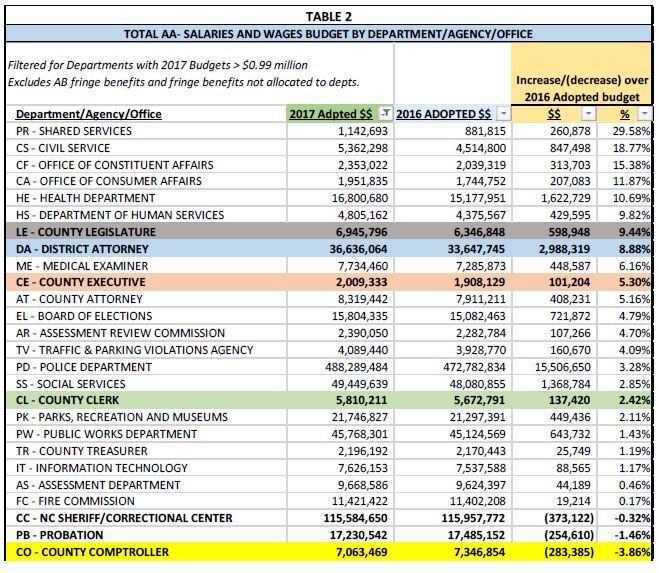
Task: Select the 29.58% Shared Services percentage cell
Action: point(625,131)
